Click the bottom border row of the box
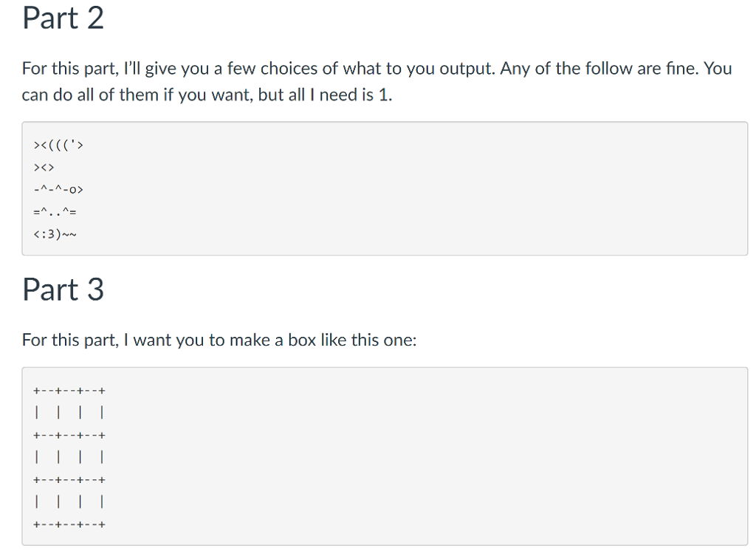 70,525
